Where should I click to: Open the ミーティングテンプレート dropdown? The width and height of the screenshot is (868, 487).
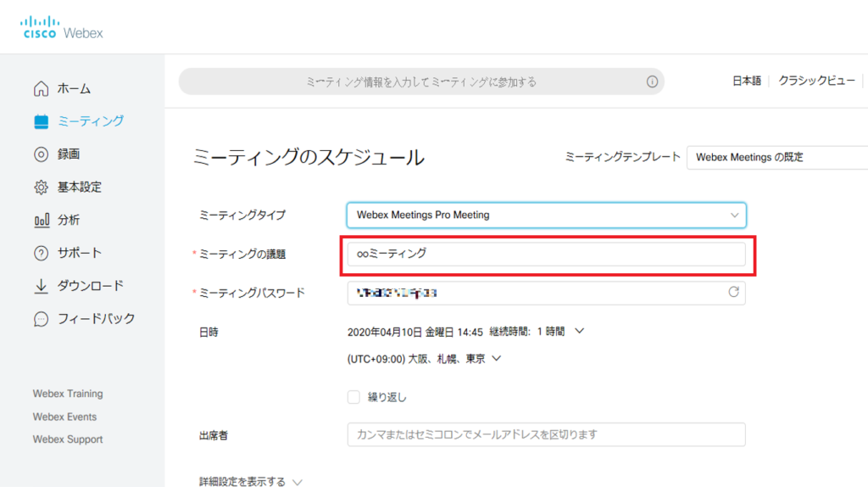777,157
